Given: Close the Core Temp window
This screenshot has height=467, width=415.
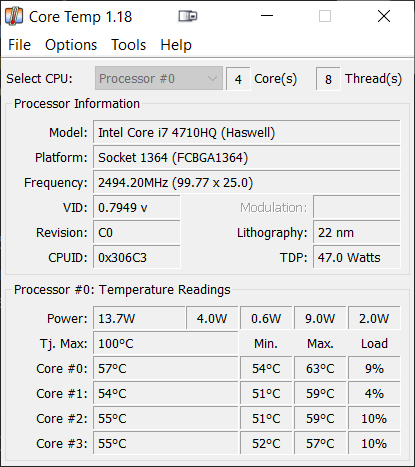Looking at the screenshot, I should click(x=384, y=16).
